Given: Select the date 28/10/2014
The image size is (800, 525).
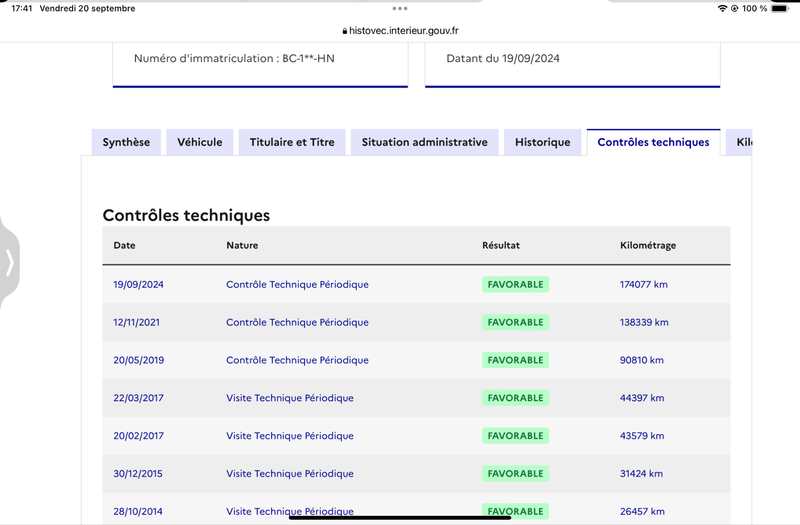Looking at the screenshot, I should (138, 511).
